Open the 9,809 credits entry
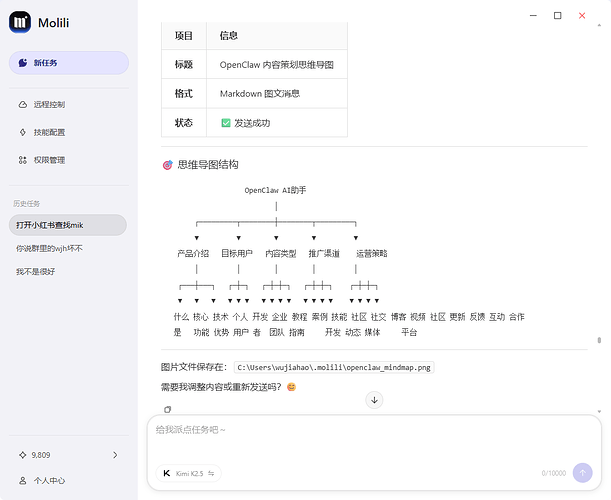Image resolution: width=611 pixels, height=500 pixels. 69,455
